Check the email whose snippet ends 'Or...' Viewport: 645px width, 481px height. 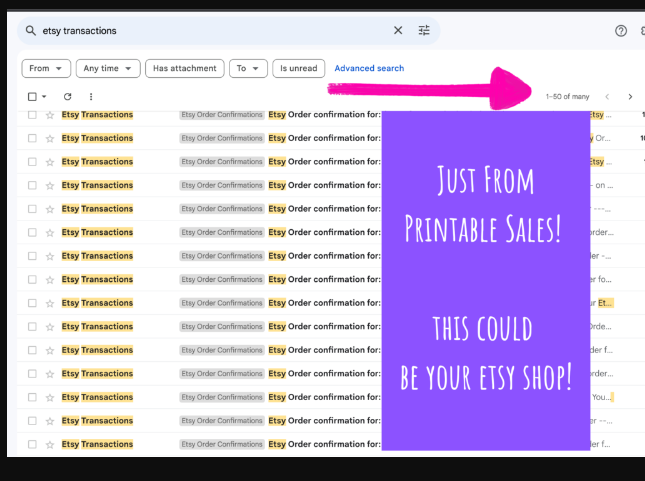pyautogui.click(x=32, y=138)
